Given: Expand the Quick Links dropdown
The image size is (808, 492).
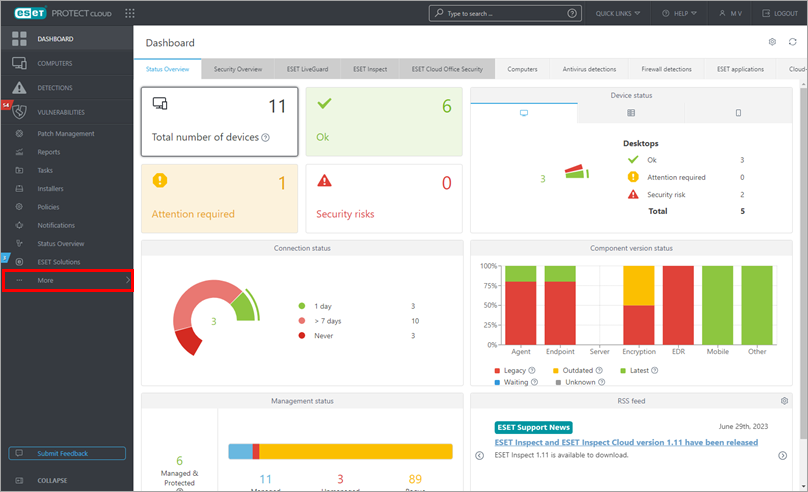Looking at the screenshot, I should (x=619, y=13).
